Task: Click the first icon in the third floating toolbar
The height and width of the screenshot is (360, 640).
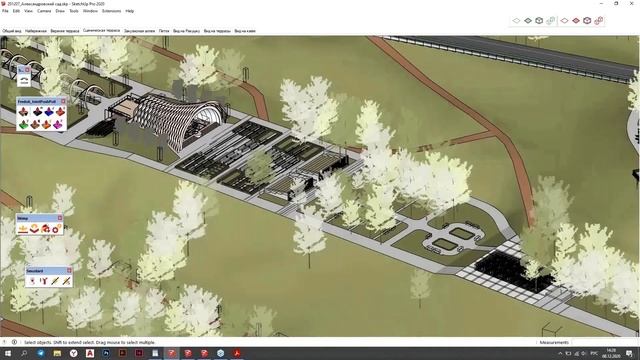Action: pyautogui.click(x=23, y=229)
